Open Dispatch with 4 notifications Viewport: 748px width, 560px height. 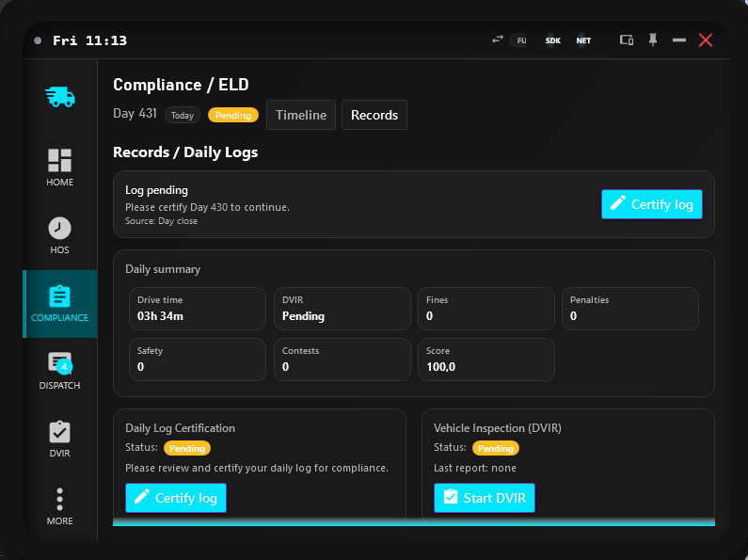pyautogui.click(x=59, y=371)
